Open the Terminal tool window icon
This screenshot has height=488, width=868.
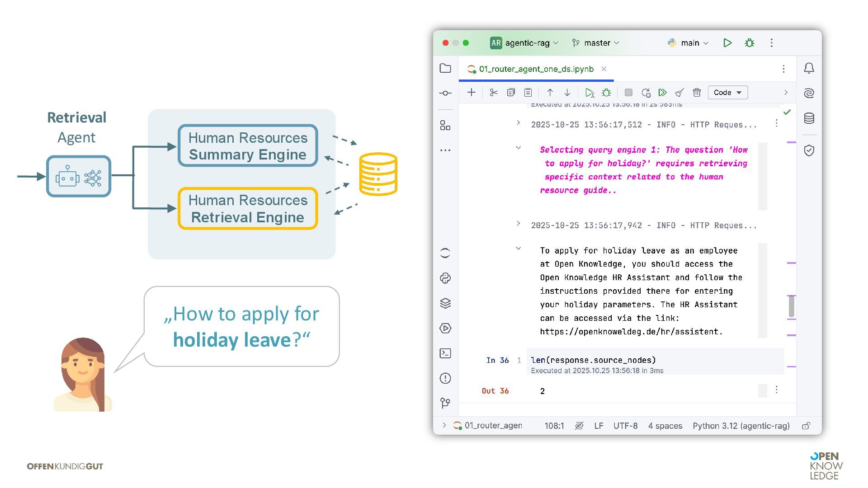[x=445, y=353]
